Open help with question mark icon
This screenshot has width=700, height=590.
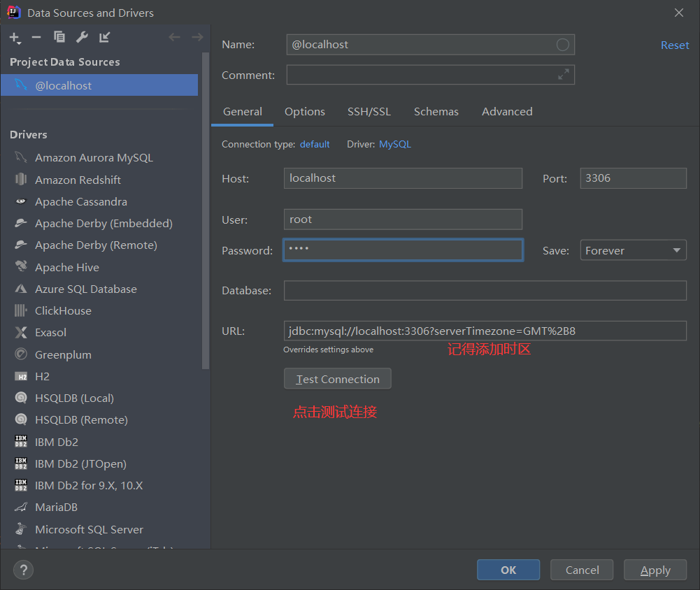click(23, 570)
